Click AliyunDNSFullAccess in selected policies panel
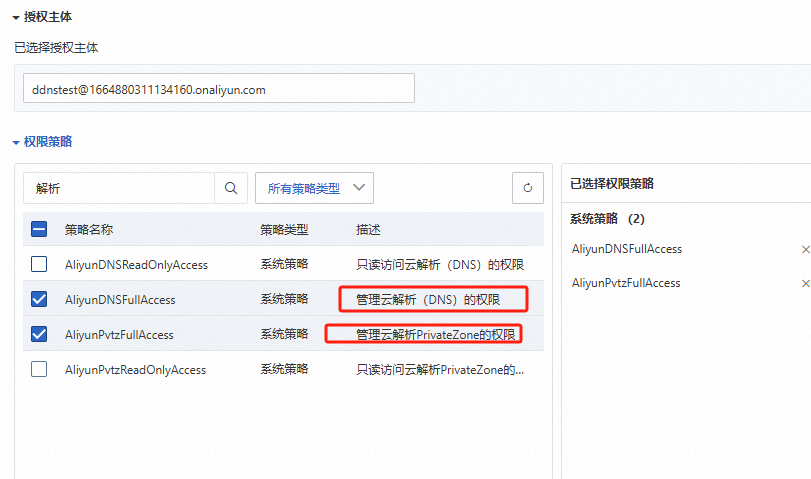 627,249
